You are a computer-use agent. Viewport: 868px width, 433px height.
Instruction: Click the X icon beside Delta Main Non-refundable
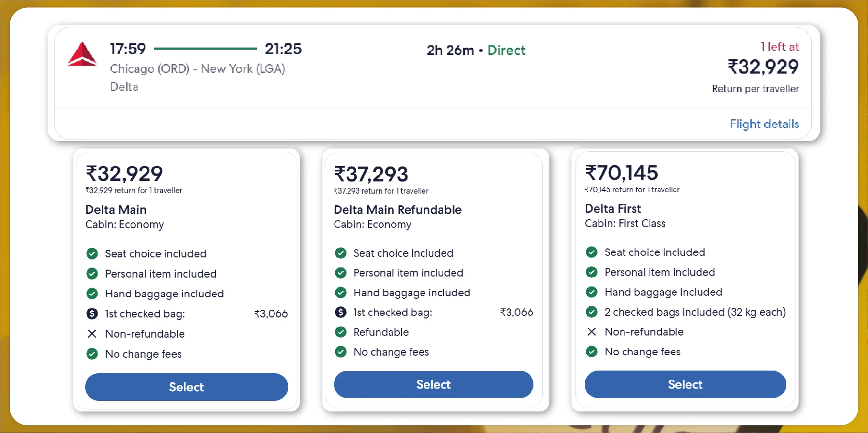point(92,334)
